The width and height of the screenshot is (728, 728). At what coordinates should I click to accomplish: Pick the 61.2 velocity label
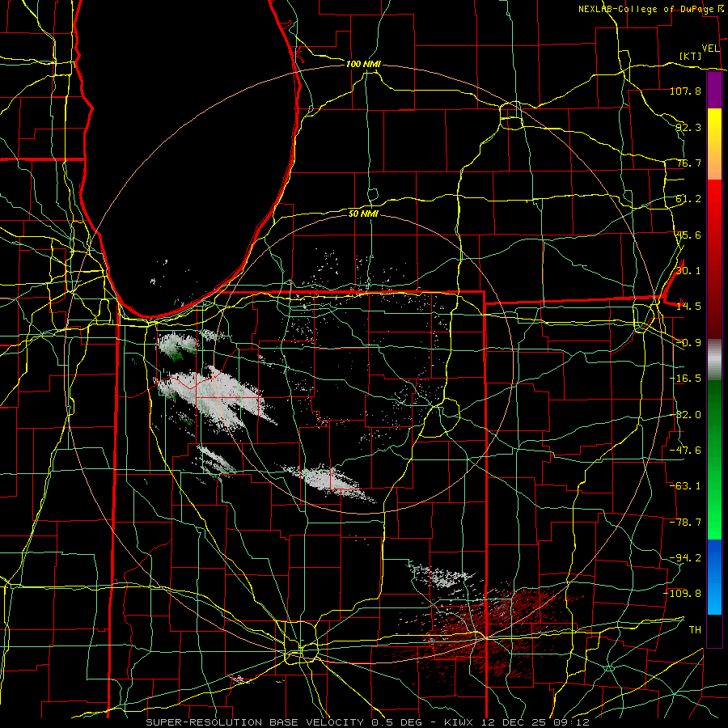coord(688,199)
